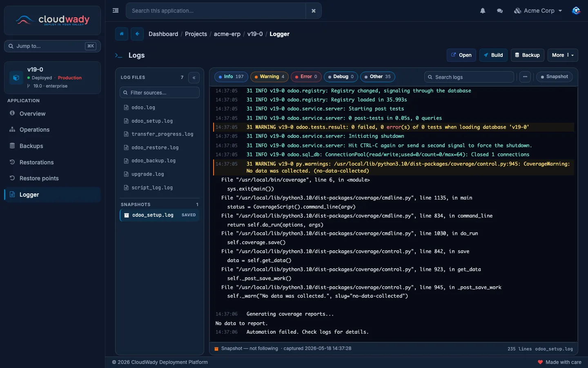Click the Build button
This screenshot has width=588, height=368.
(493, 55)
